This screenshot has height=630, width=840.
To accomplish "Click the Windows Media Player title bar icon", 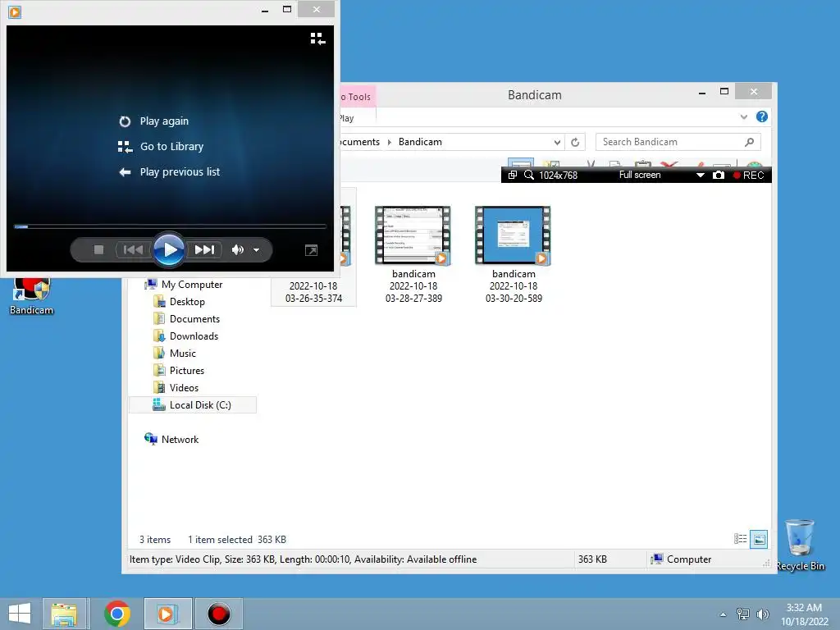I will 15,11.
